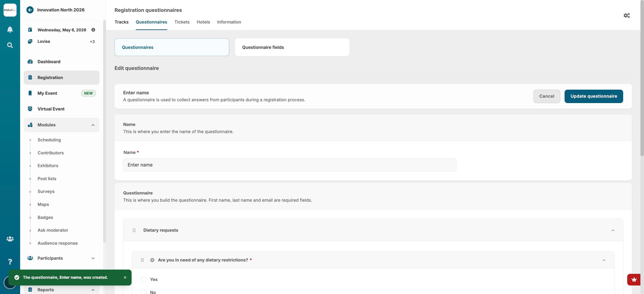This screenshot has height=294, width=644.
Task: Open settings gears icon top right
Action: point(627,15)
